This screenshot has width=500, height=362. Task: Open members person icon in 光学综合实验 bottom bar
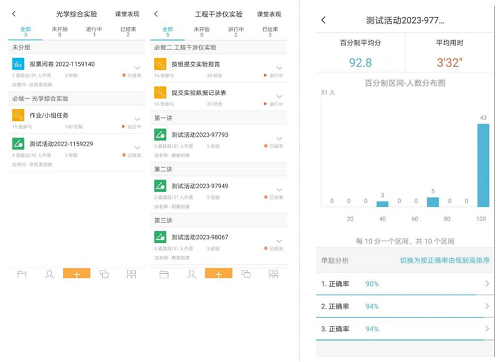(x=49, y=274)
